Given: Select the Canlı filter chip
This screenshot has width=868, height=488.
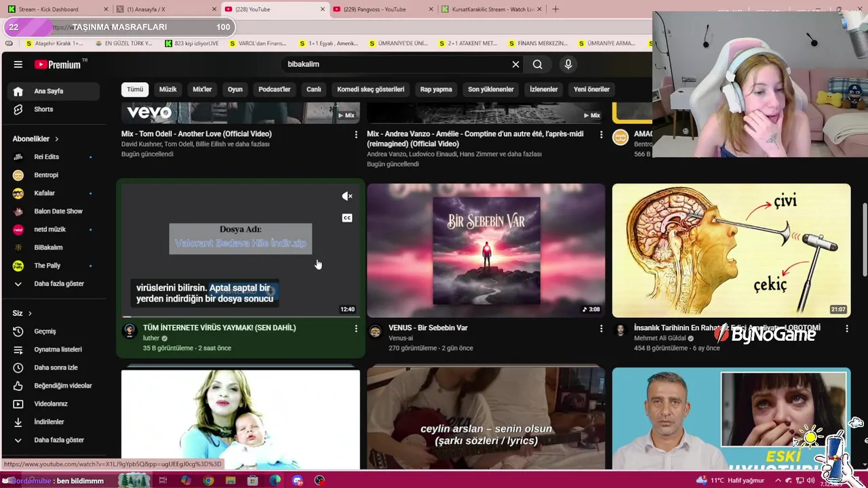Looking at the screenshot, I should point(313,89).
